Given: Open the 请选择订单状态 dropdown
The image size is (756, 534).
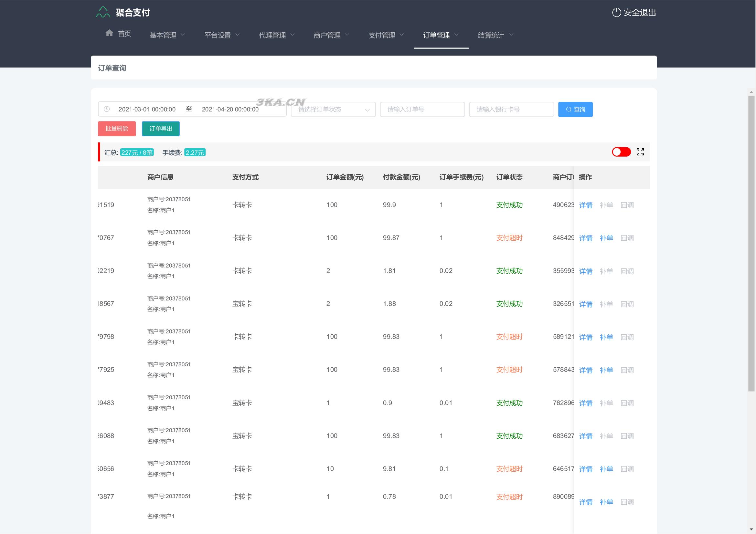Looking at the screenshot, I should [333, 110].
